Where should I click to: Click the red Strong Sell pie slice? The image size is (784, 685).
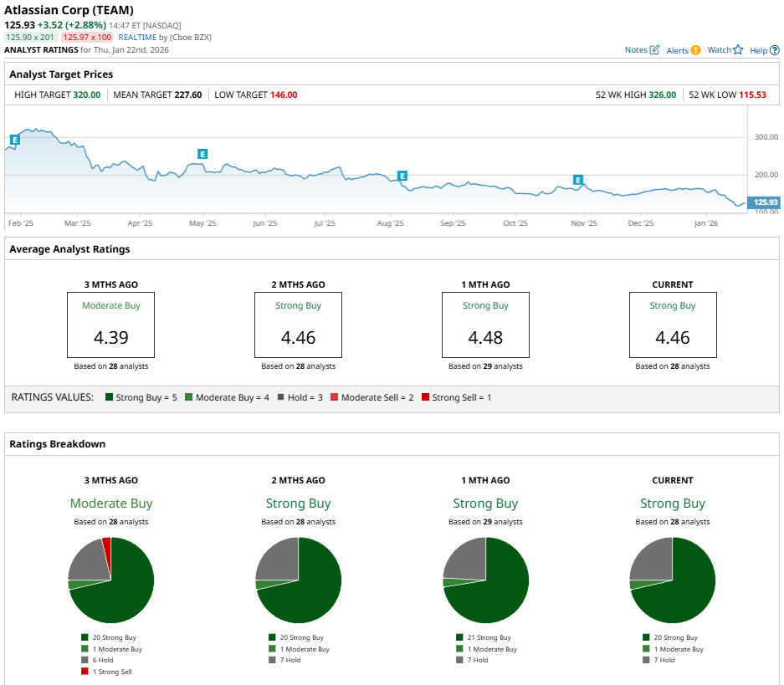click(x=106, y=548)
